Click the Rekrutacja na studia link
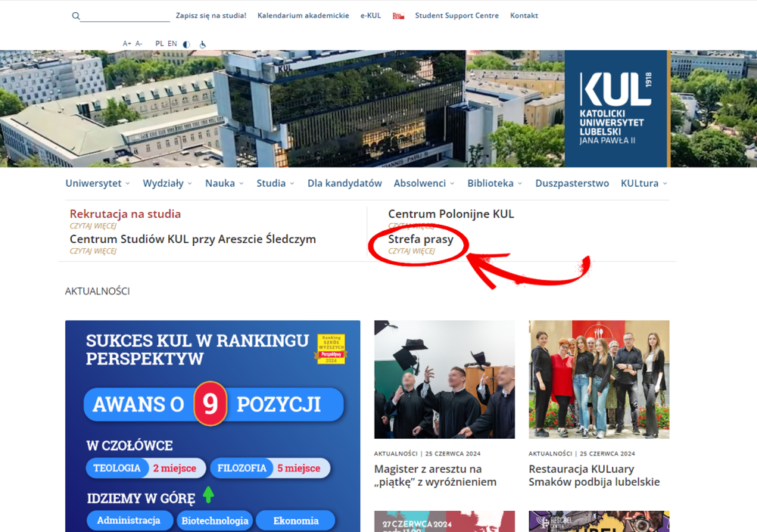The width and height of the screenshot is (757, 532). [x=125, y=214]
